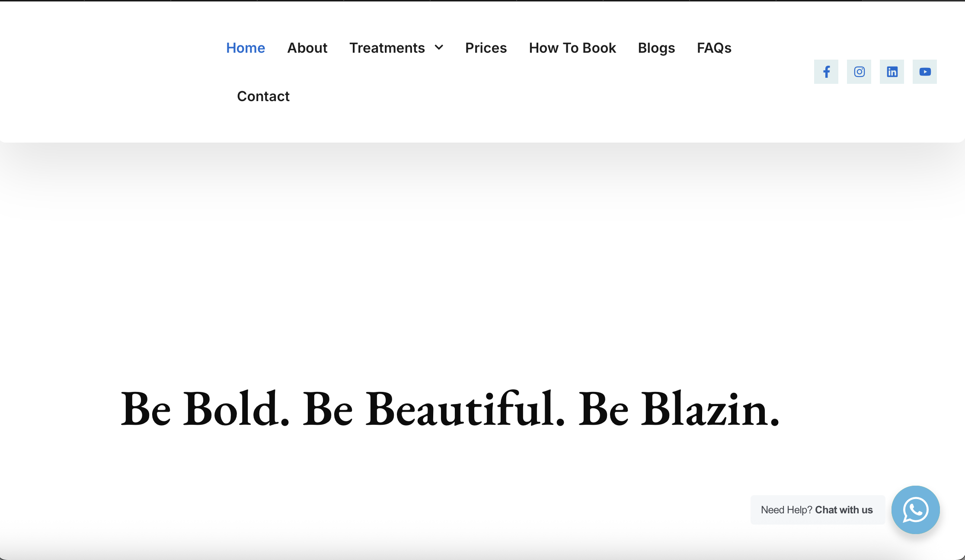Click the WhatsApp chat bubble icon
Viewport: 965px width, 560px height.
point(915,510)
